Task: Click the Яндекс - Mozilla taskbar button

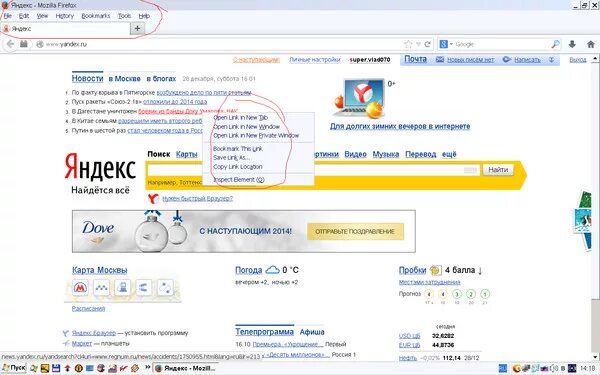Action: 186,368
